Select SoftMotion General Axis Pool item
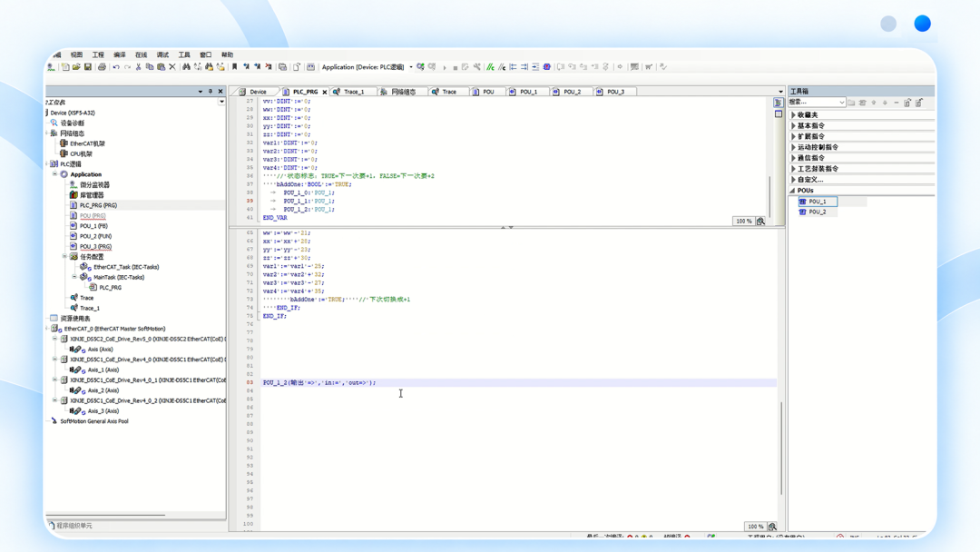Screen dimensions: 980x552 click(93, 421)
